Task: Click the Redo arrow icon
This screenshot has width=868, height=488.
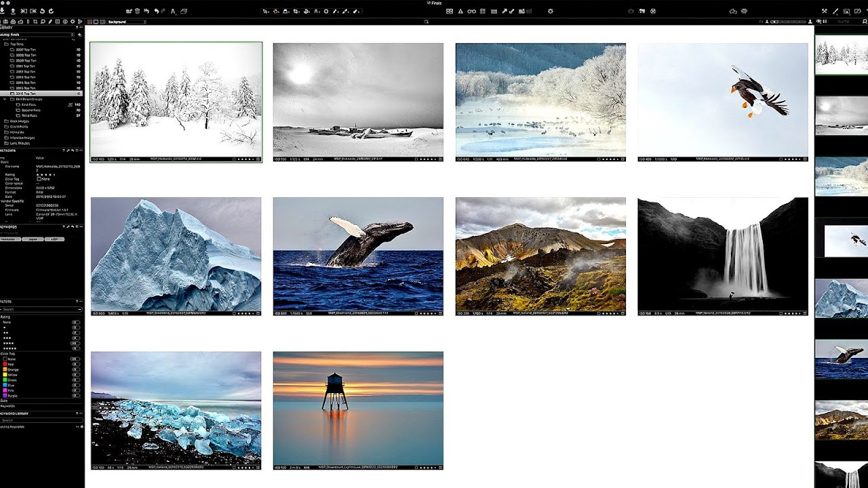Action: (163, 11)
